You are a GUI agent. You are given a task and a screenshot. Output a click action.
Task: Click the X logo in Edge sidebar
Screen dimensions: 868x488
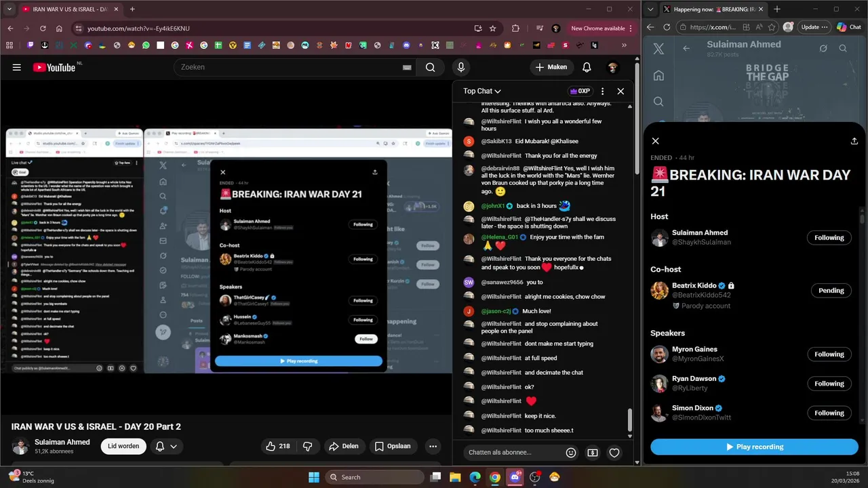coord(658,49)
